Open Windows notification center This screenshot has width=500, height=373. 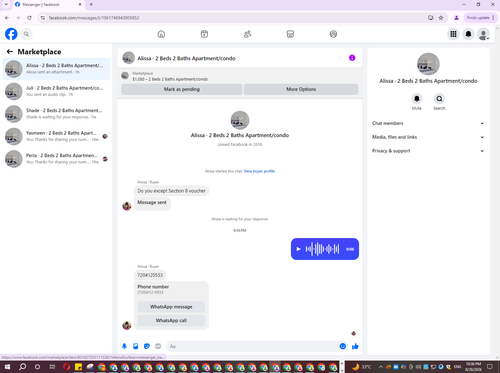pos(490,367)
